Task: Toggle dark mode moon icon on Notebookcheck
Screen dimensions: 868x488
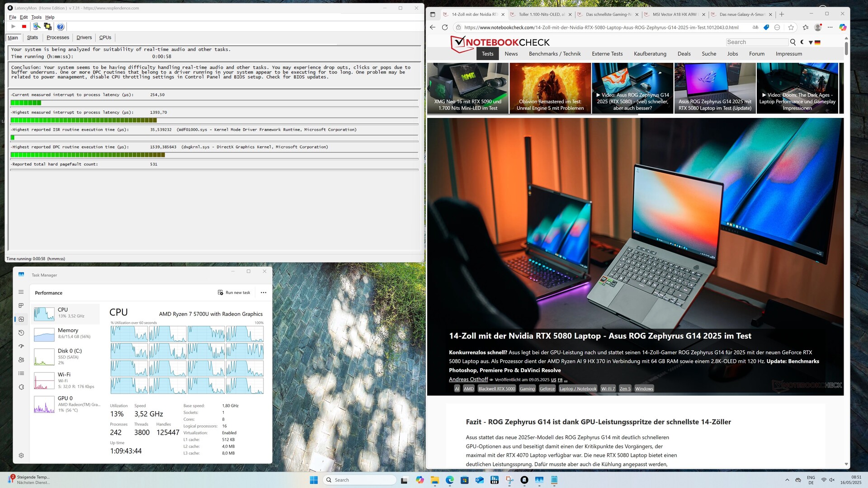Action: (802, 42)
